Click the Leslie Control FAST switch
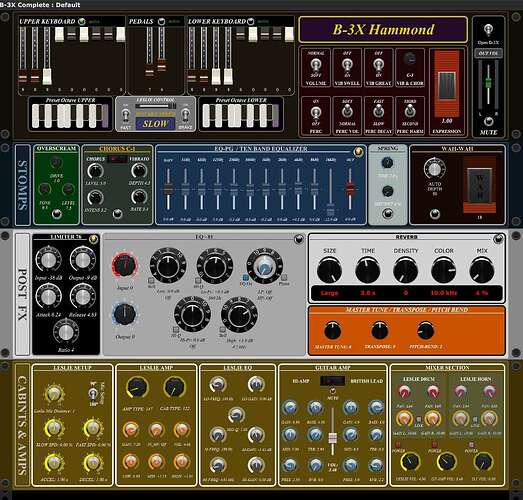Viewport: 523px width, 500px height. [125, 115]
